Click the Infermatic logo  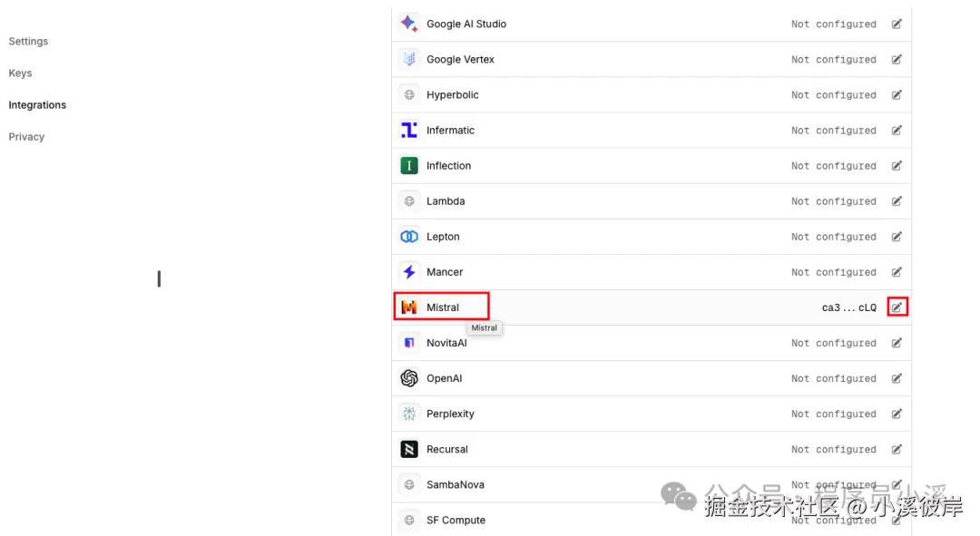(409, 130)
